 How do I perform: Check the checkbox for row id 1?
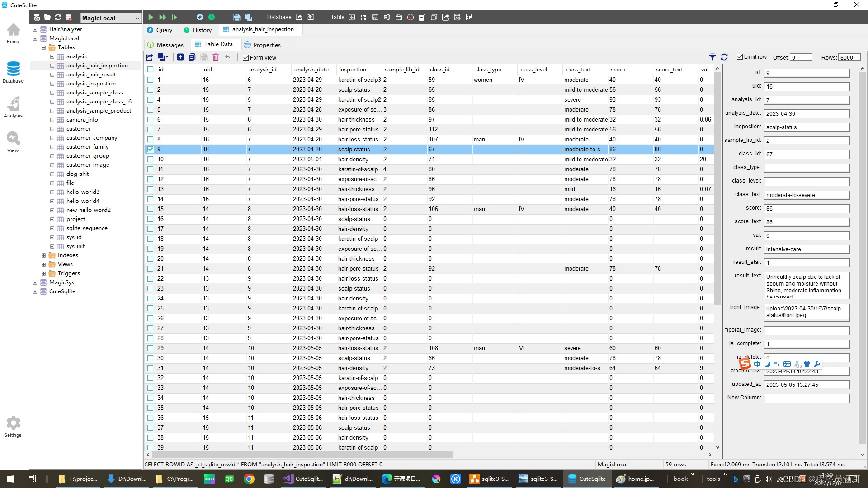coord(150,80)
